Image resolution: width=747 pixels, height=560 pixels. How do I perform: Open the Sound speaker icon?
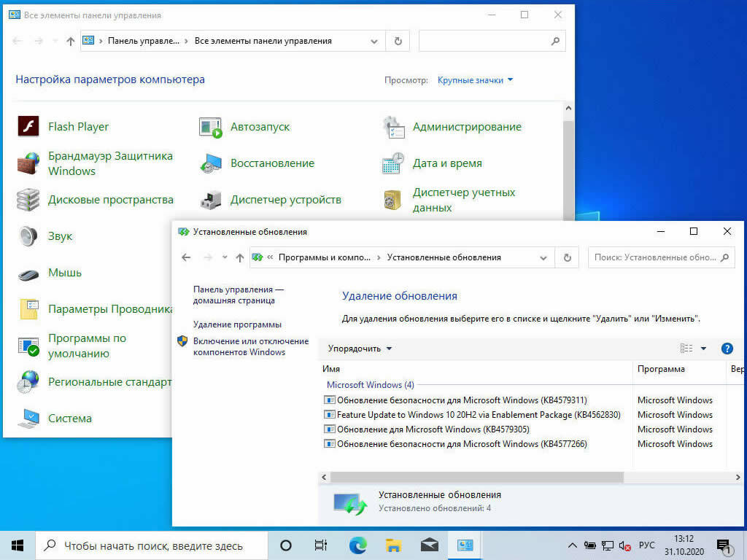tap(28, 236)
